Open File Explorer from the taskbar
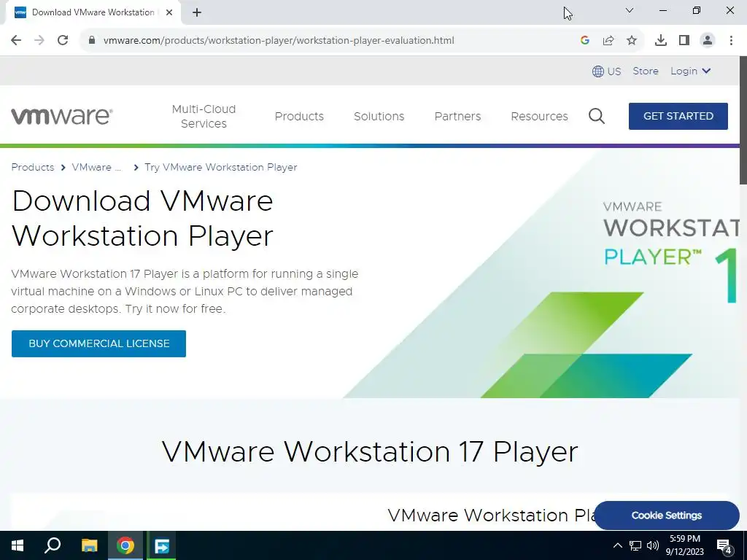 click(x=89, y=545)
